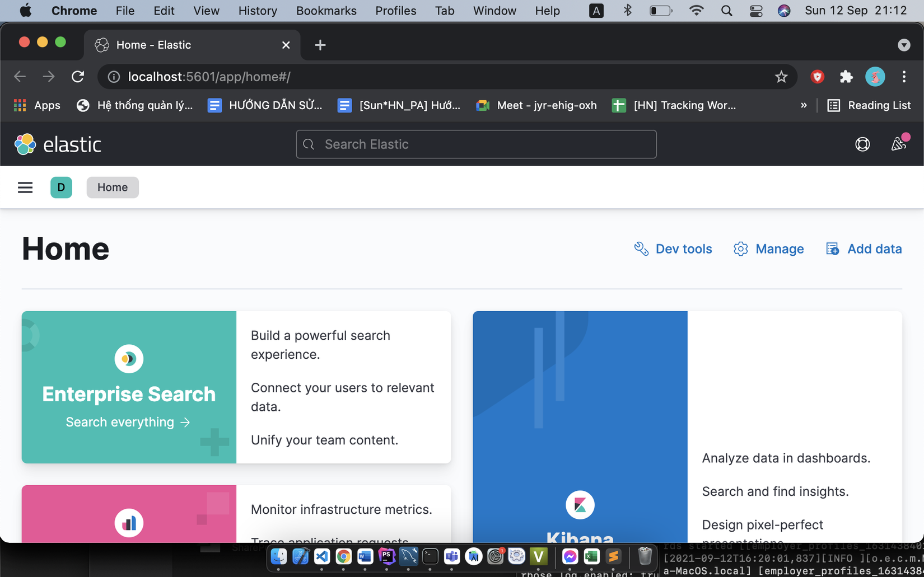Open the View menu in the menu bar
Viewport: 924px width, 577px height.
[206, 11]
